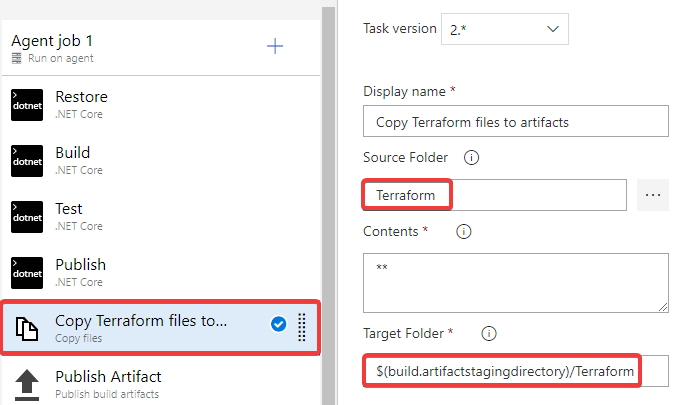Open the Task version dropdown
The width and height of the screenshot is (680, 405).
[x=505, y=29]
